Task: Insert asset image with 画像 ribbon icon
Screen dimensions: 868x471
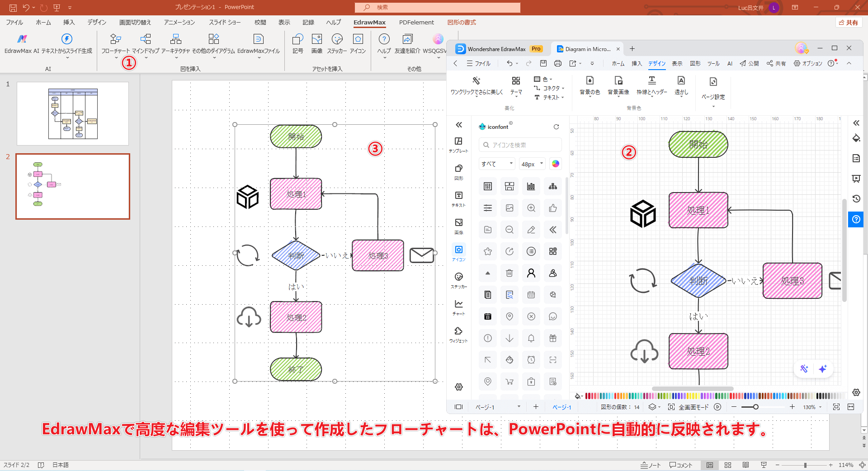Action: [317, 44]
